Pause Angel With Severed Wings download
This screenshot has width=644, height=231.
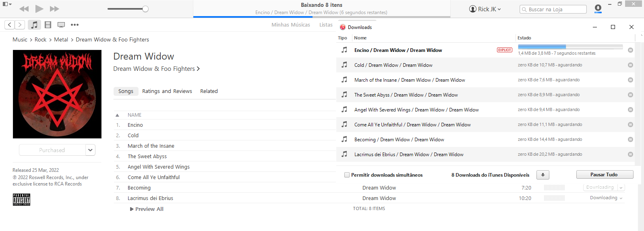[x=630, y=110]
